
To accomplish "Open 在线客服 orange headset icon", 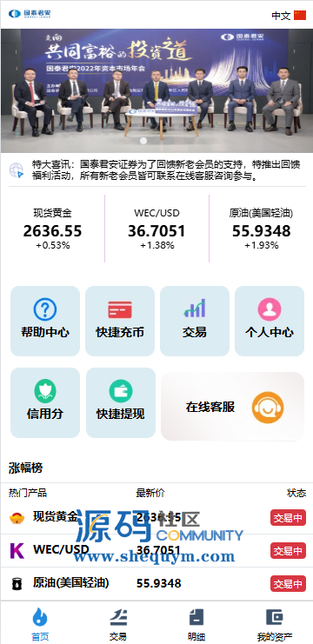I will coord(268,407).
